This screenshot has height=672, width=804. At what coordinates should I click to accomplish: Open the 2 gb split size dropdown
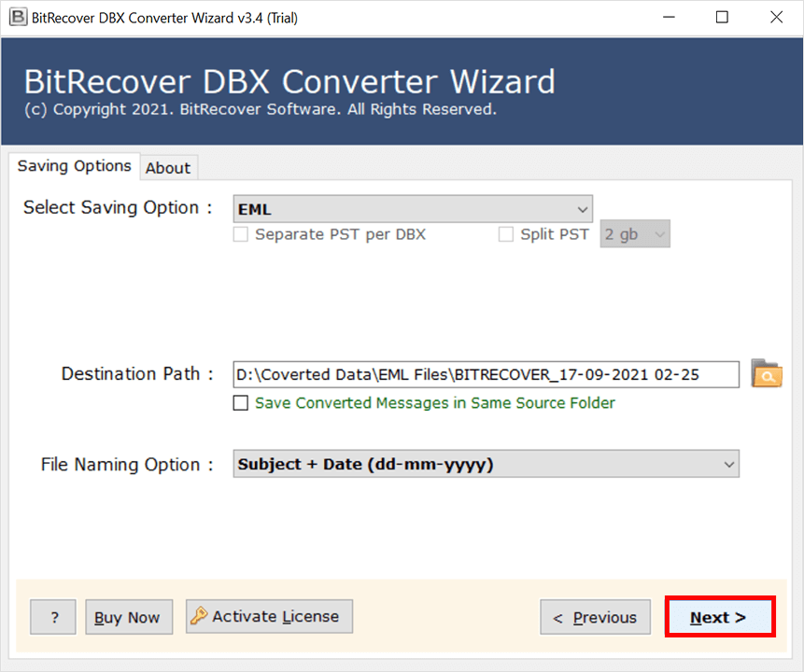pyautogui.click(x=635, y=234)
